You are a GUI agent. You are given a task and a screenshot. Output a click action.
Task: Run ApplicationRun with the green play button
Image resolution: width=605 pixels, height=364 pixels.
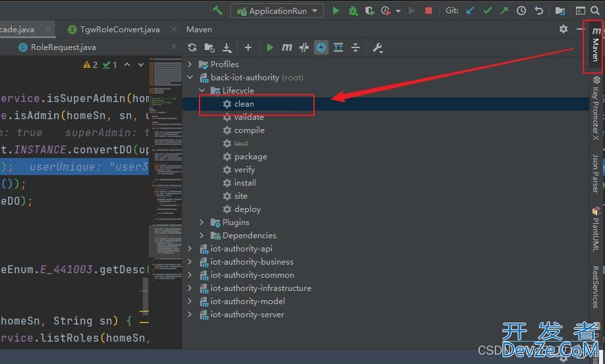coord(336,11)
